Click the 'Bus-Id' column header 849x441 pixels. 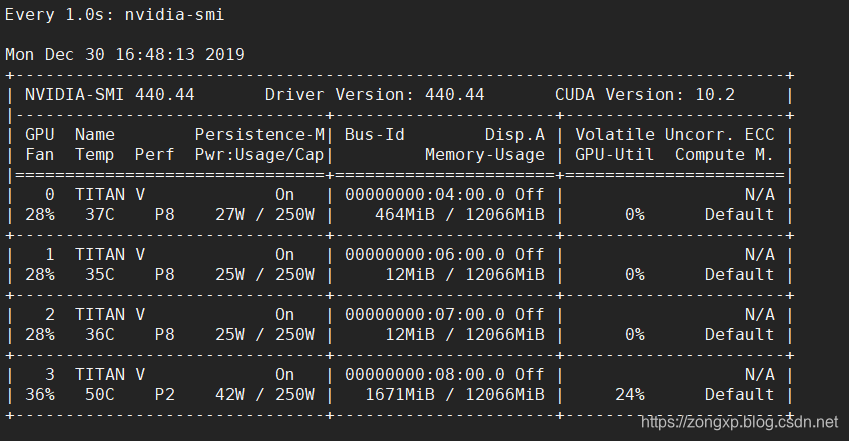pos(374,135)
